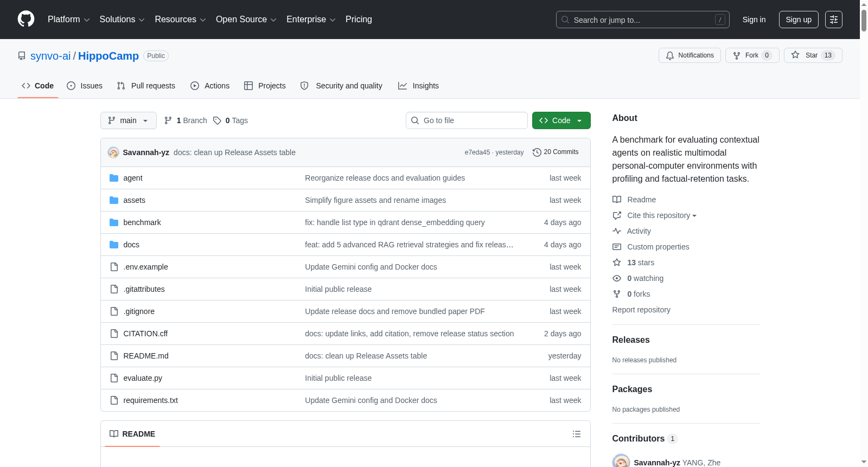Viewport: 868px width, 467px height.
Task: Open the Projects tab
Action: coord(265,86)
